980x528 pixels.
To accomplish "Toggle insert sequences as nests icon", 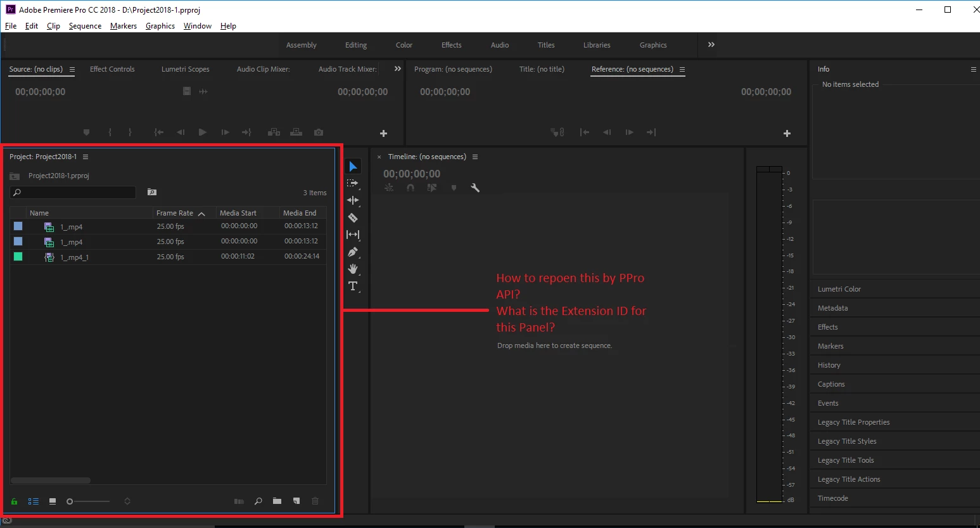I will 389,188.
